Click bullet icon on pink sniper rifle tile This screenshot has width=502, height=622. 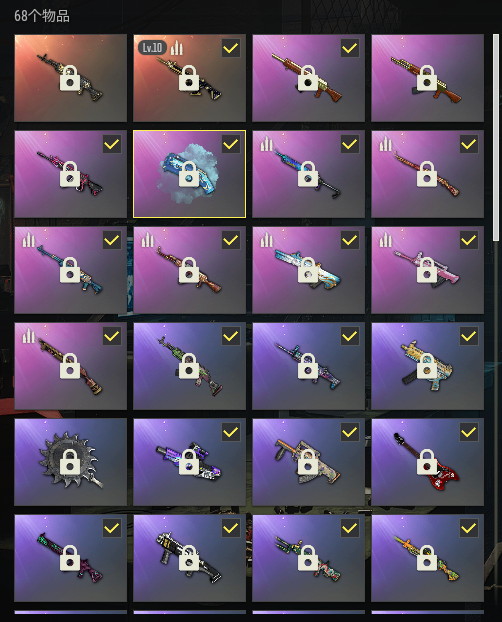pyautogui.click(x=385, y=240)
